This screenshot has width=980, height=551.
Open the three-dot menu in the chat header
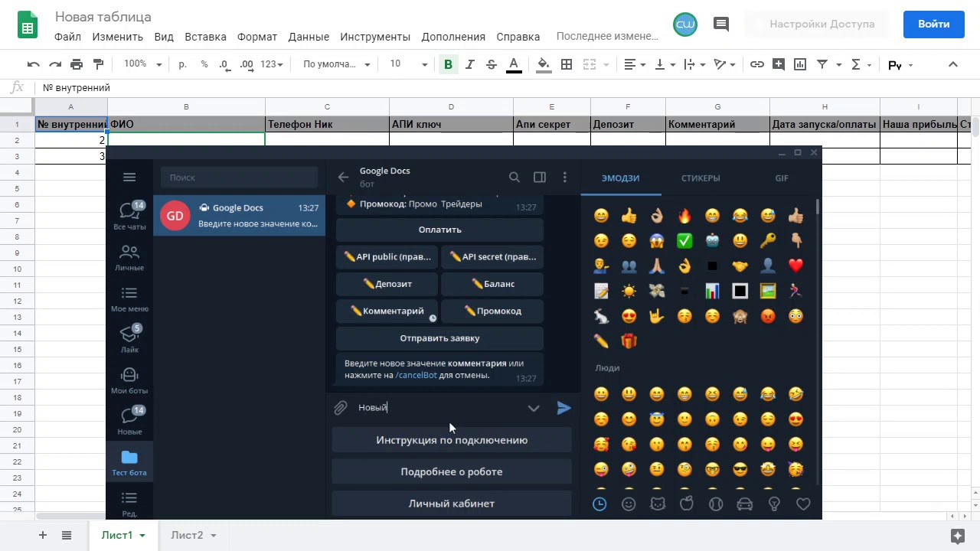pyautogui.click(x=565, y=178)
